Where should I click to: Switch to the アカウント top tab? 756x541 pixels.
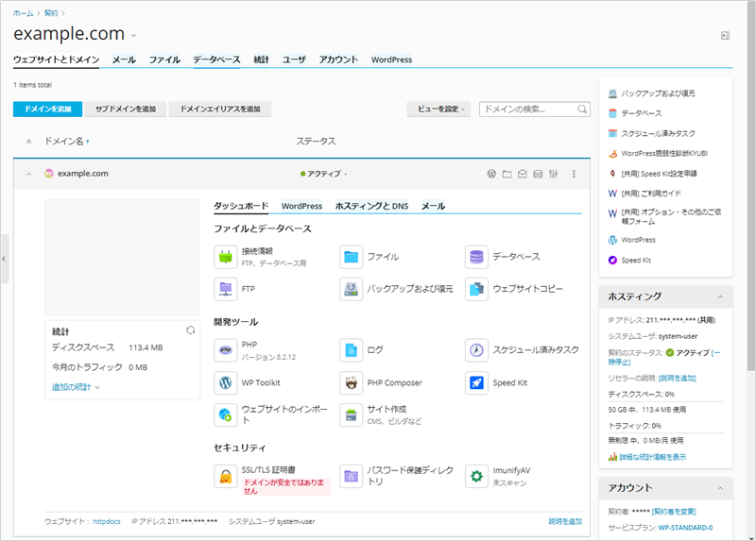[x=338, y=59]
